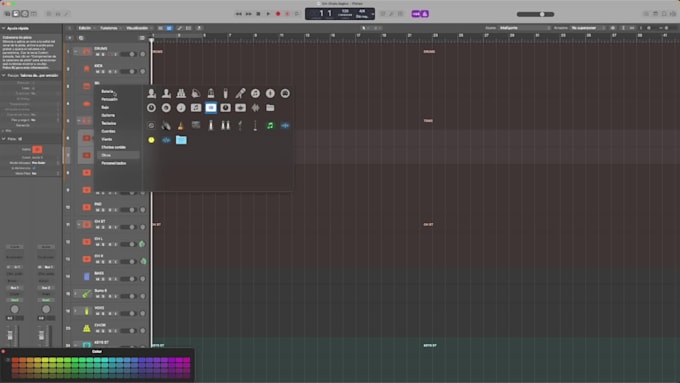Open the Editors scissors button
This screenshot has width=680, height=383.
coord(67,14)
